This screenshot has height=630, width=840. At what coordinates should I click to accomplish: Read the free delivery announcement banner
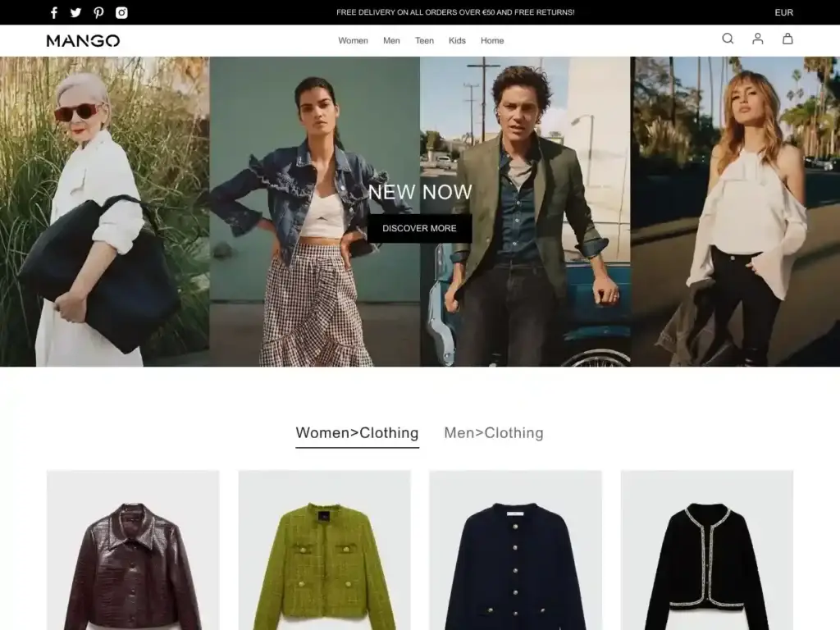(455, 12)
